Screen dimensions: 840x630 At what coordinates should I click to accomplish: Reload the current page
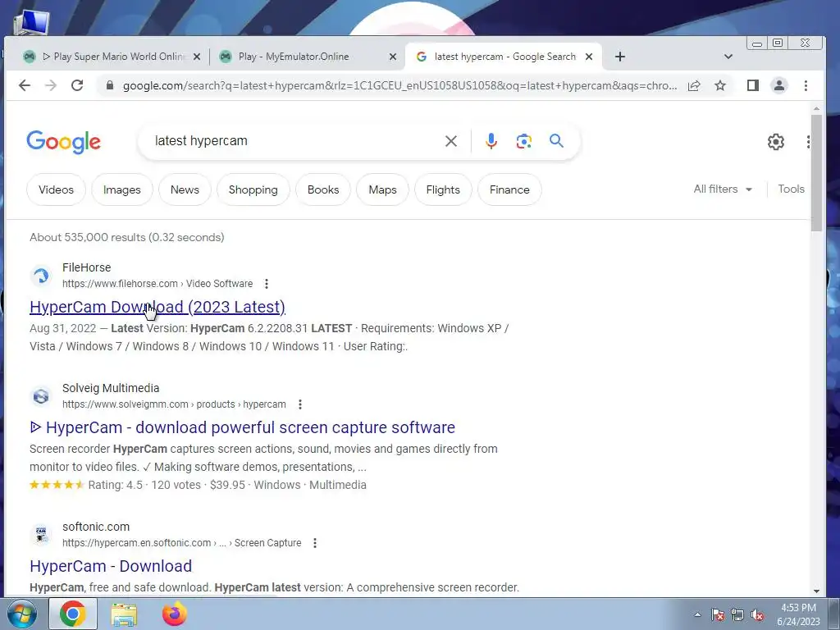click(77, 85)
